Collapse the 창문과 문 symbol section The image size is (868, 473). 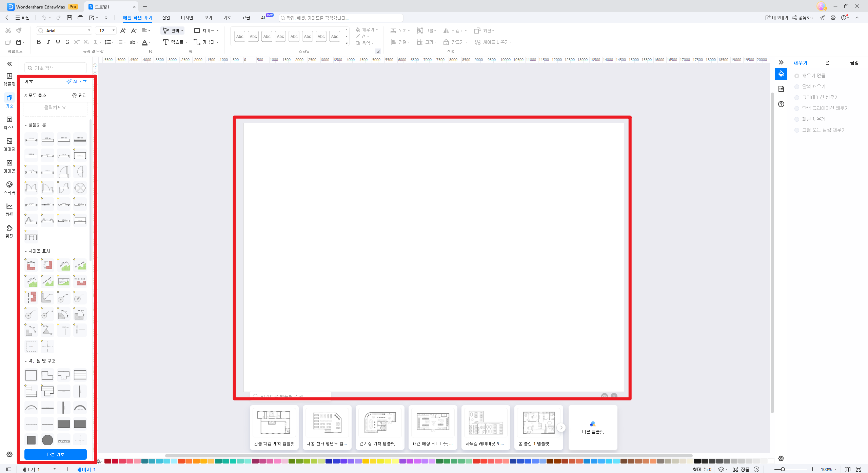point(26,125)
